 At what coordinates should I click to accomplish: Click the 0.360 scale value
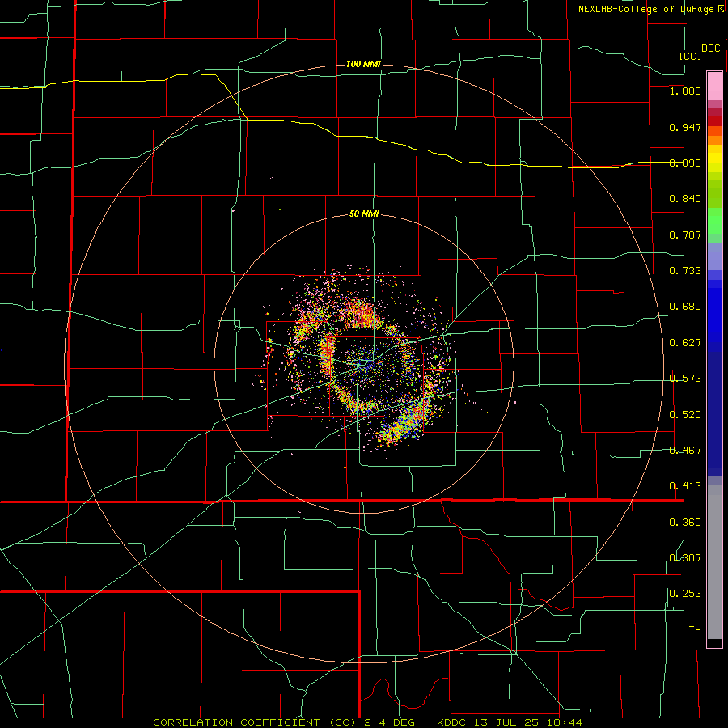(x=685, y=523)
